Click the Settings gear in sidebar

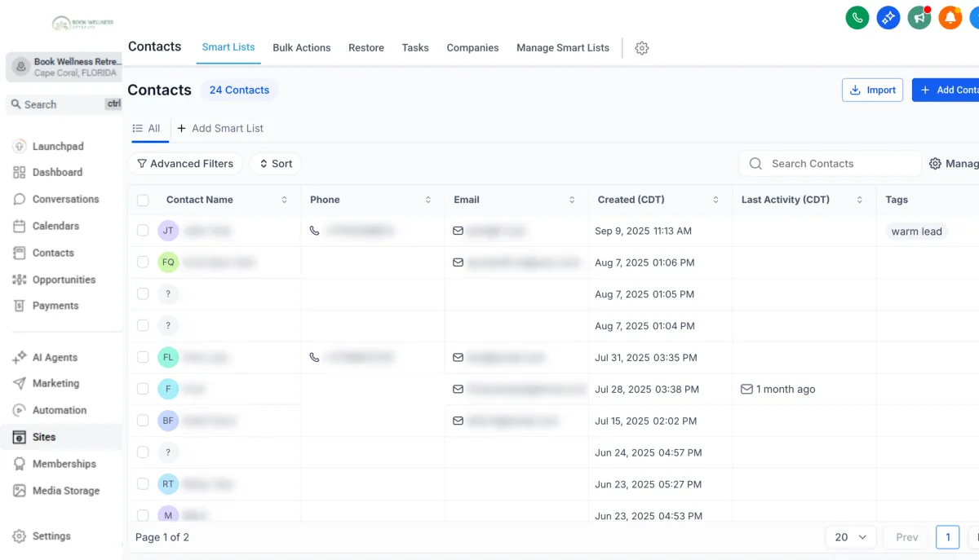(20, 536)
